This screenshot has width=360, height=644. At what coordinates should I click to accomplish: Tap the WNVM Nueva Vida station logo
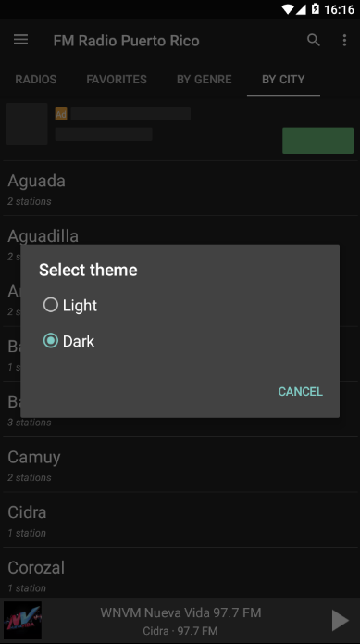point(22,620)
